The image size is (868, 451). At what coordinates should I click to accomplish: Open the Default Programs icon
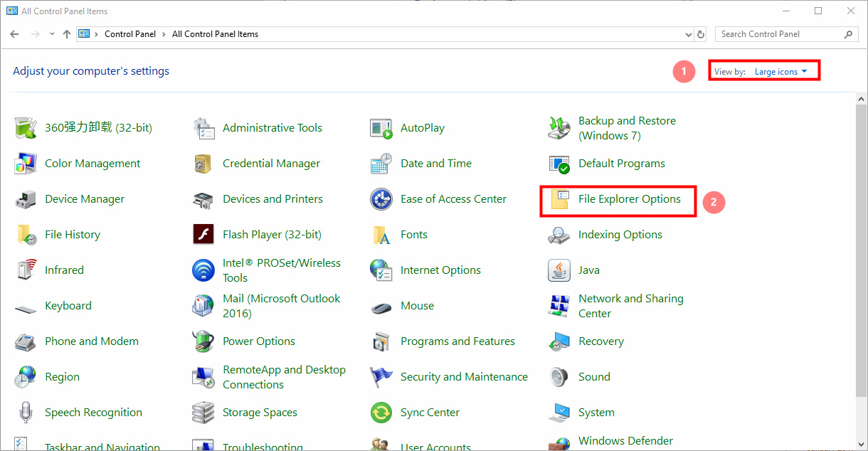tap(559, 164)
